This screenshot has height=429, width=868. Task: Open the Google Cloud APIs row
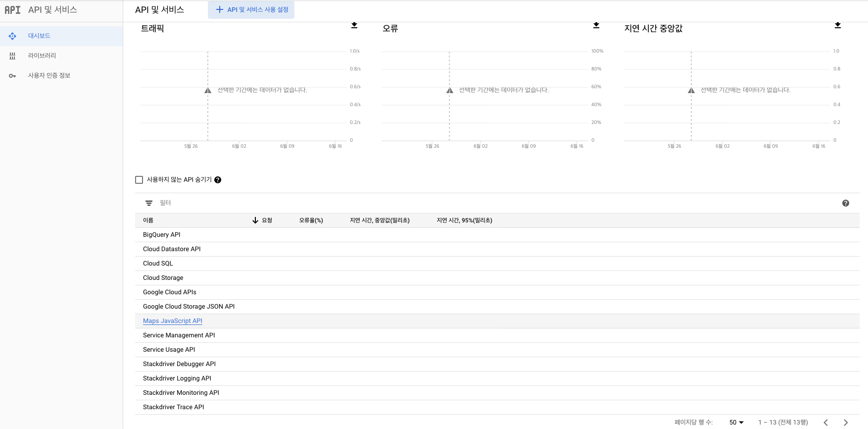[x=497, y=292]
